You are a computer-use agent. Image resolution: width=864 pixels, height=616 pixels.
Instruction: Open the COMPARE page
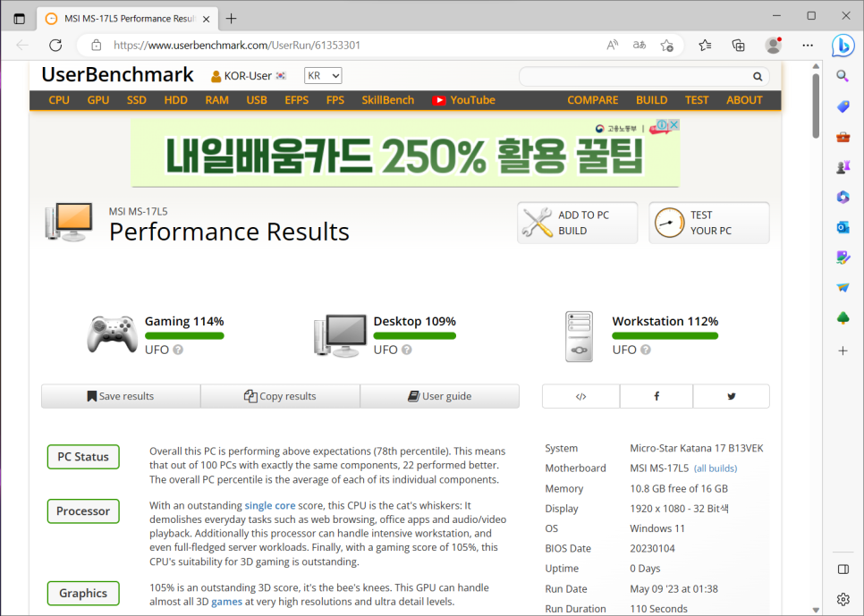pyautogui.click(x=593, y=100)
